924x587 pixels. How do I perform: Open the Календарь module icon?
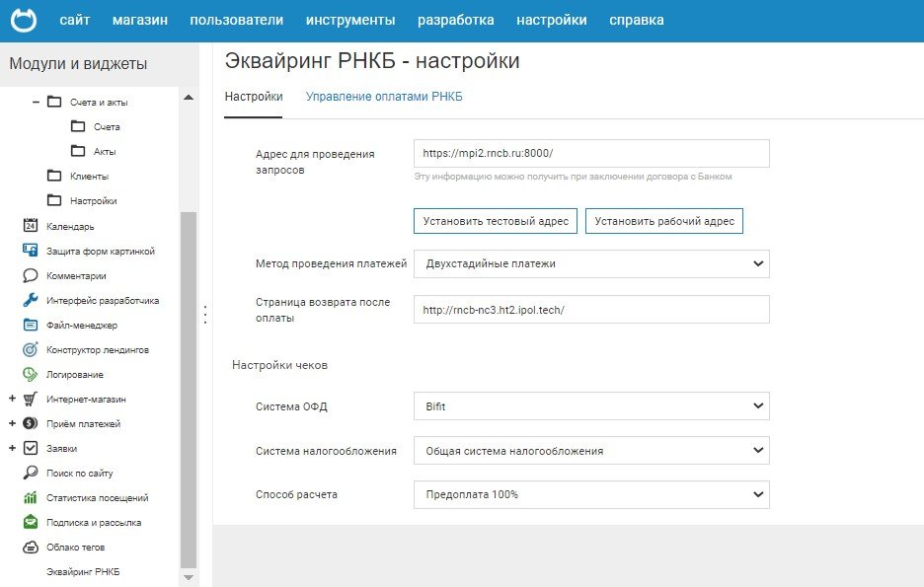tap(30, 226)
